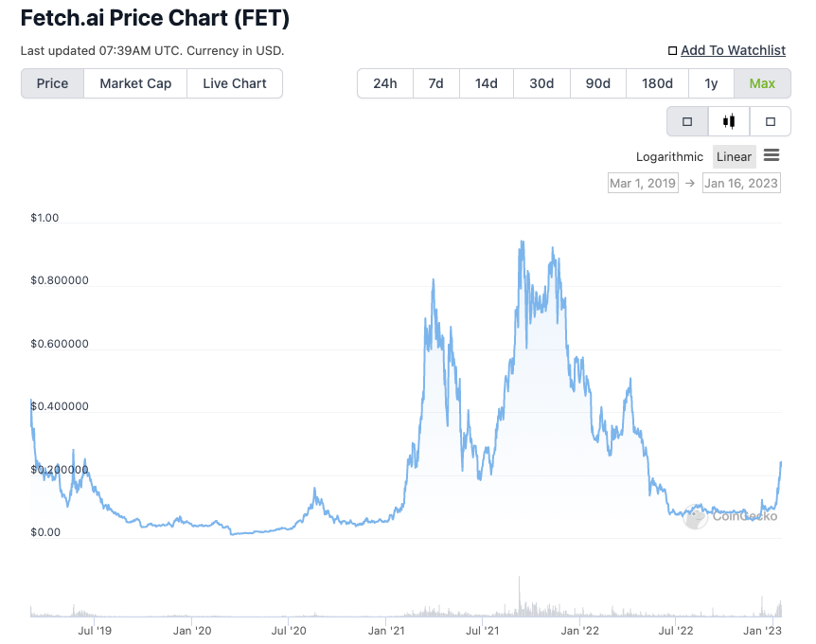This screenshot has width=816, height=644.
Task: Keep Linear scale selected
Action: (734, 156)
